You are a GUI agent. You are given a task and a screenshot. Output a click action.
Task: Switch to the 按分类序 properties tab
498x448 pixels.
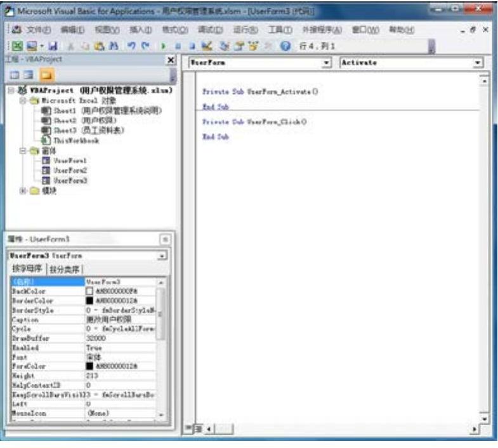point(65,269)
